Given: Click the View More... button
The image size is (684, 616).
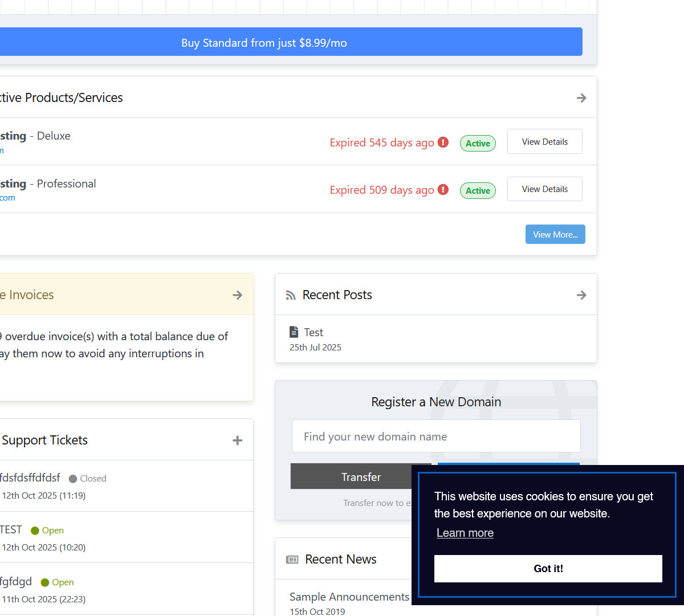Looking at the screenshot, I should (x=555, y=234).
